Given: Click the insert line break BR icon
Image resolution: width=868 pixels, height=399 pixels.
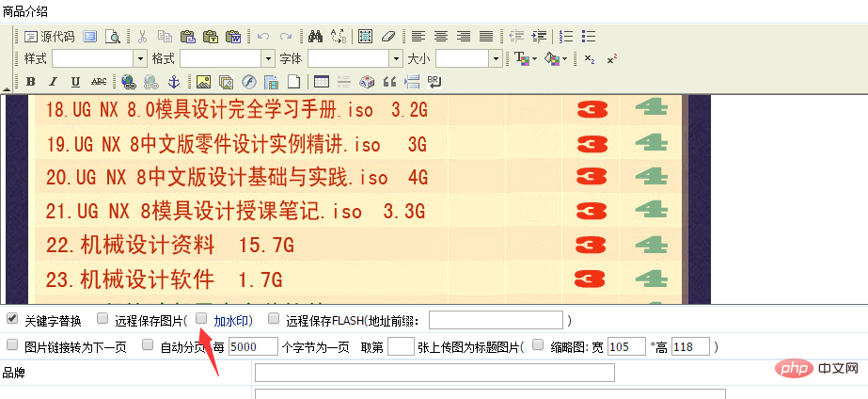Looking at the screenshot, I should [x=434, y=82].
